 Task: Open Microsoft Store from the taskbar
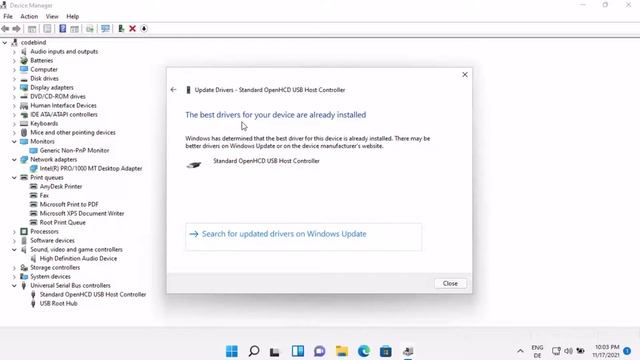pos(386,351)
